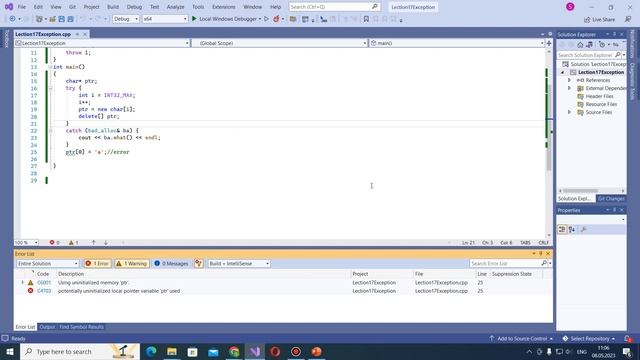Toggle a bookmark with the bookmark icon
The height and width of the screenshot is (360, 640).
[x=366, y=19]
